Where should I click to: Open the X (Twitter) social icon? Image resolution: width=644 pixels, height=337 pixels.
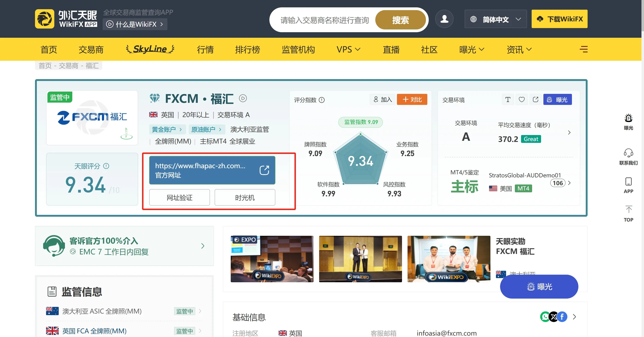click(554, 317)
